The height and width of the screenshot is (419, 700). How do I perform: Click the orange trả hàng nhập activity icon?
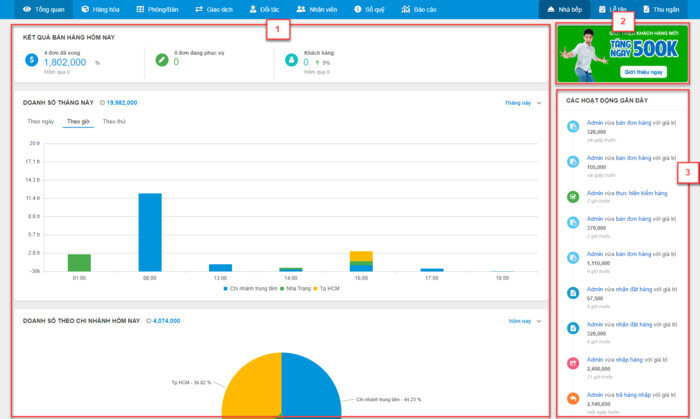tap(573, 398)
